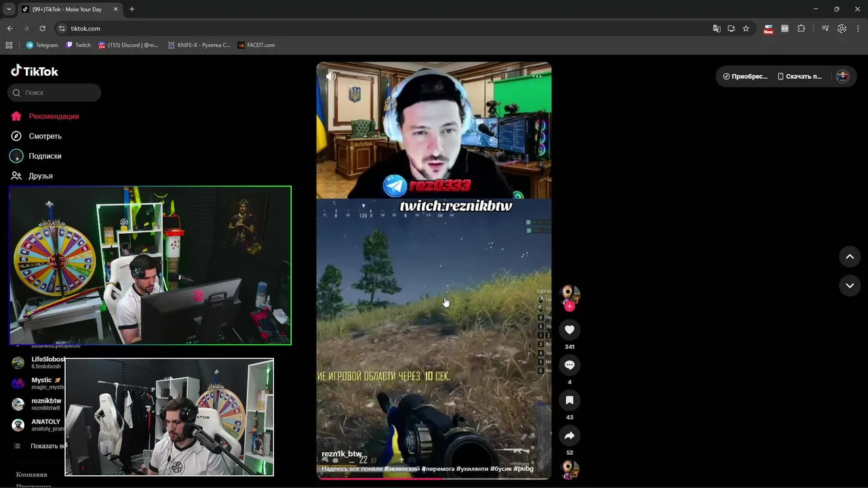The image size is (868, 488).
Task: Open the KNIFE-X bookmark
Action: pos(199,45)
